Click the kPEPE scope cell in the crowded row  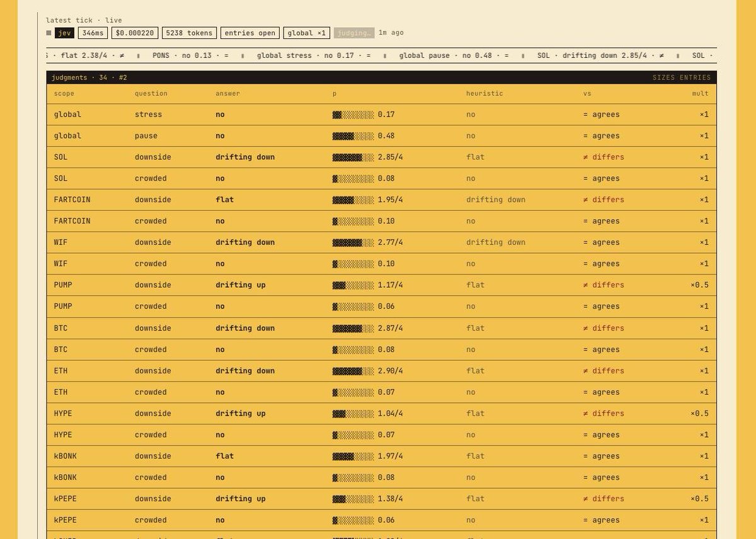click(66, 520)
